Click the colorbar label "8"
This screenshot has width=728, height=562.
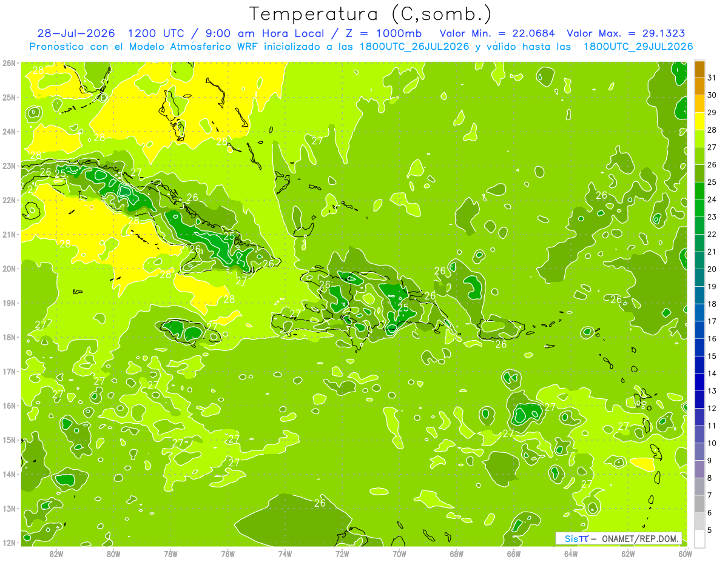point(710,478)
